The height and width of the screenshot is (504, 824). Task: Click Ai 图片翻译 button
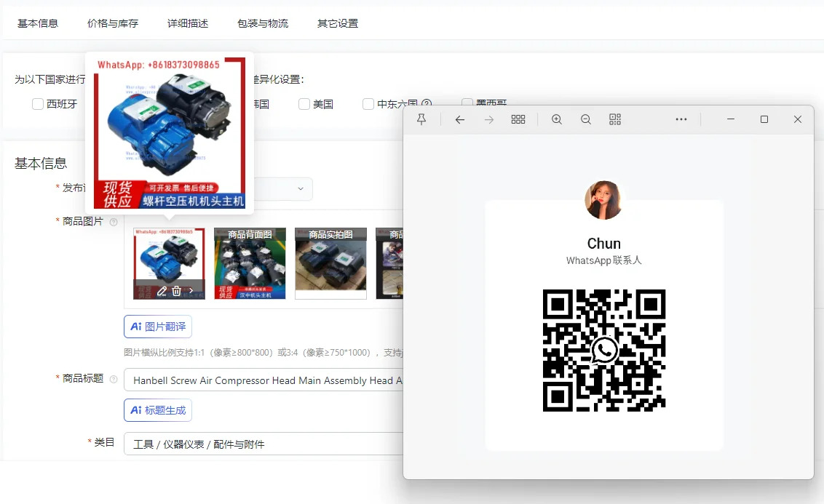point(158,327)
